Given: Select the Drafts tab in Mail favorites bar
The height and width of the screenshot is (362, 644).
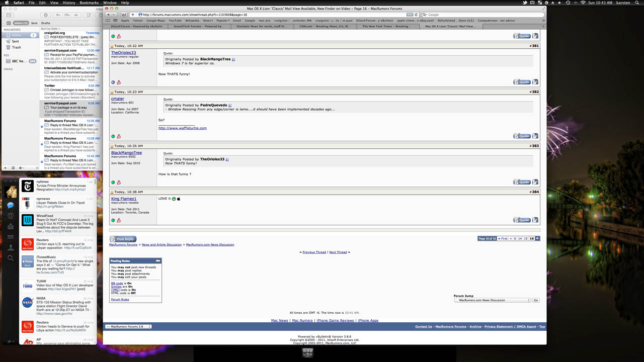Looking at the screenshot, I should (x=46, y=23).
